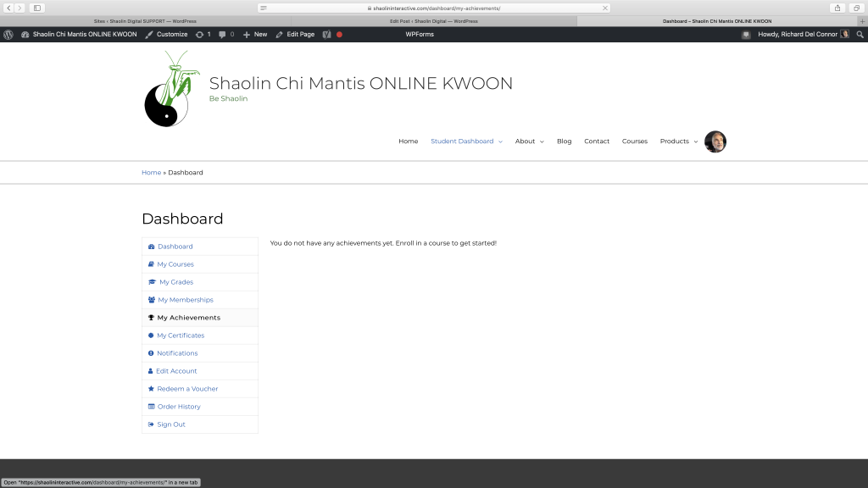Open WPForms in the admin bar
This screenshot has height=488, width=868.
pyautogui.click(x=420, y=34)
